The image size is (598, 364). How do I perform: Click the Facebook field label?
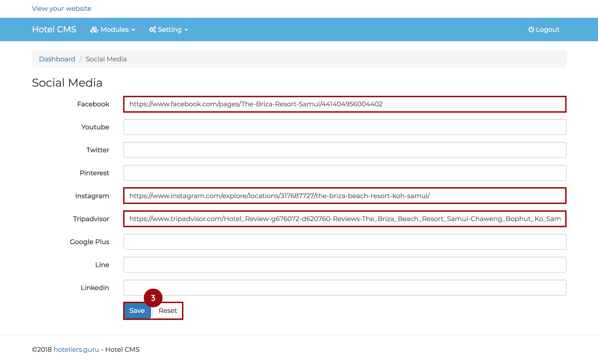tap(93, 104)
